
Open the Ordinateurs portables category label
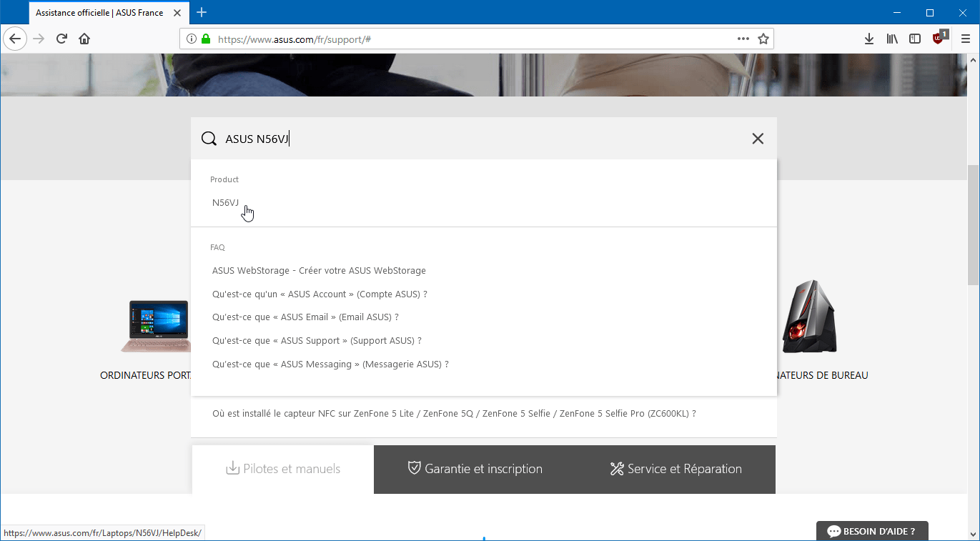coord(146,375)
